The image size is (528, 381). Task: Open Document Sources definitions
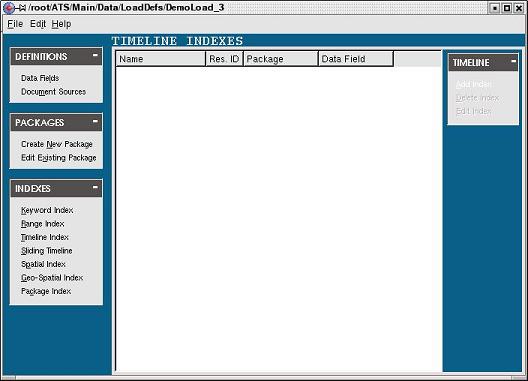[x=54, y=92]
